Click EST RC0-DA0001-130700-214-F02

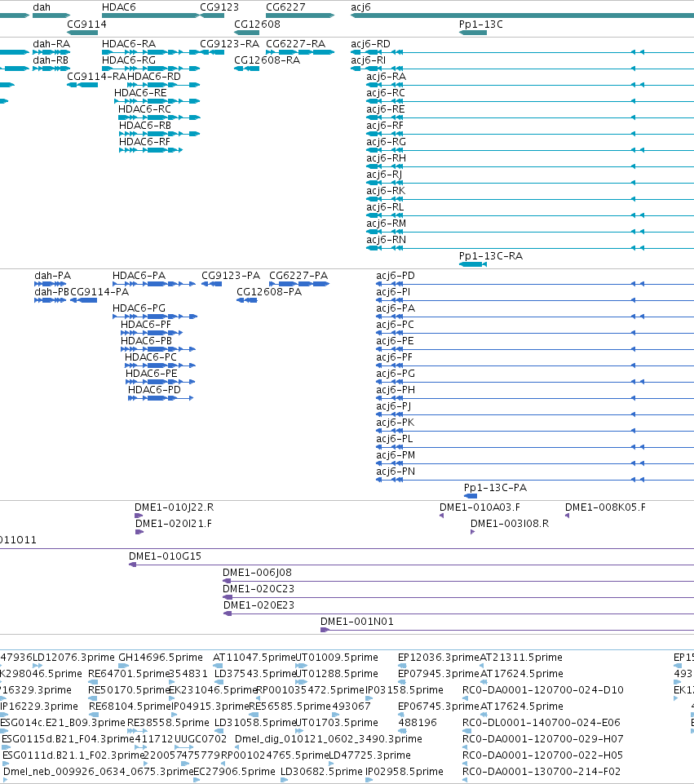coord(541,772)
